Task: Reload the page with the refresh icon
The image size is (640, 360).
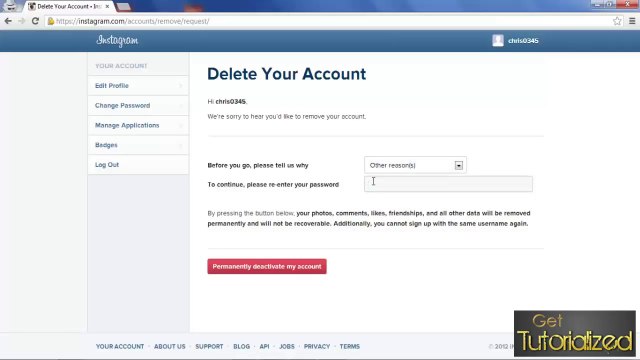Action: point(35,21)
